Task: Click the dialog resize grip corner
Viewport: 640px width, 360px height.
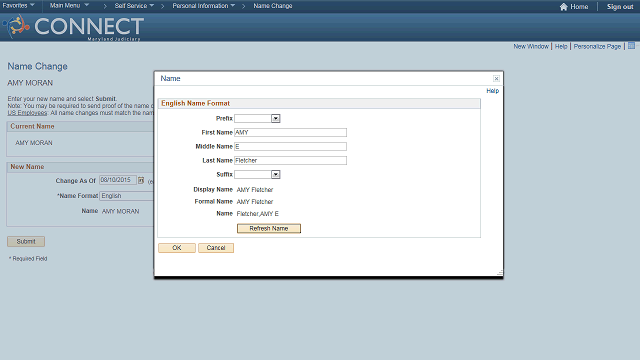Action: click(x=500, y=273)
